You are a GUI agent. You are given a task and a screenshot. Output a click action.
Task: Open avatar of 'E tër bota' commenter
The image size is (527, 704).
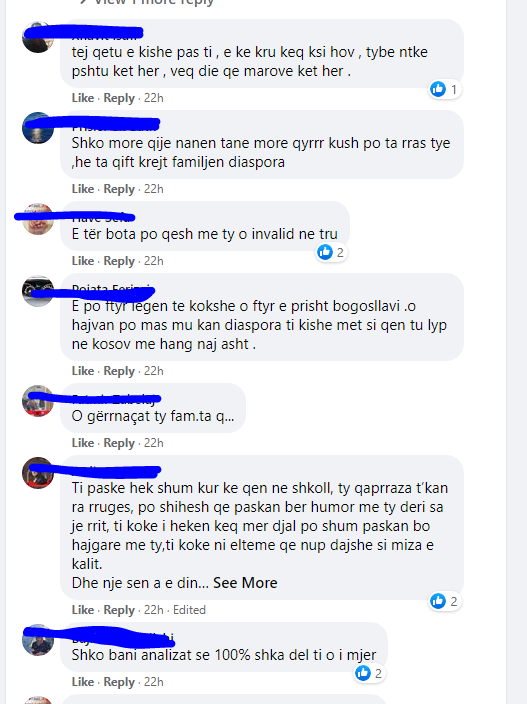(38, 219)
